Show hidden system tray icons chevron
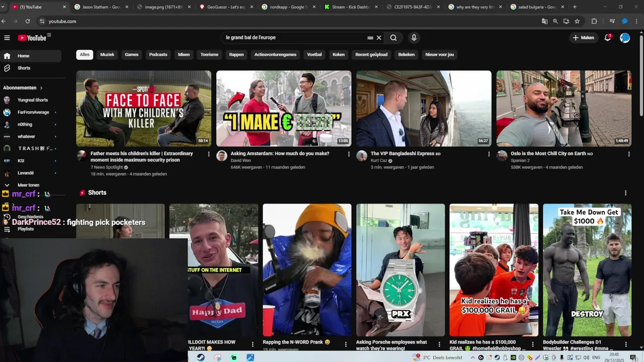644x362 pixels. 472,357
